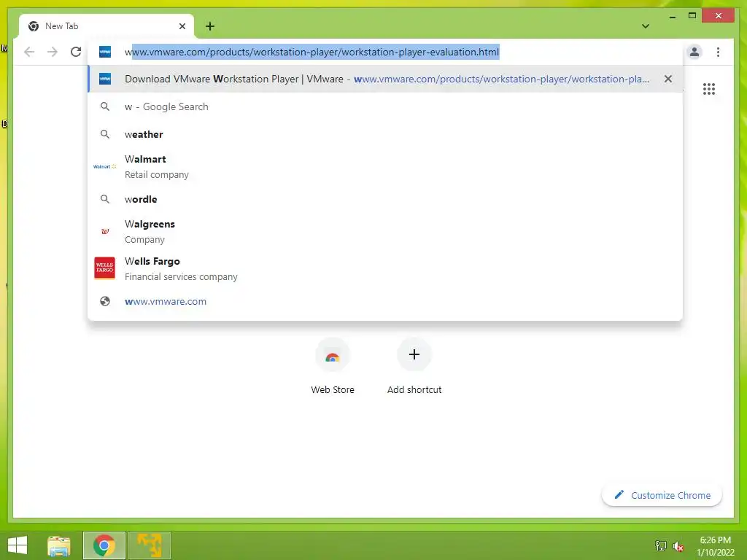Click the VMware favicon in address bar
Viewport: 747px width, 560px height.
[105, 52]
